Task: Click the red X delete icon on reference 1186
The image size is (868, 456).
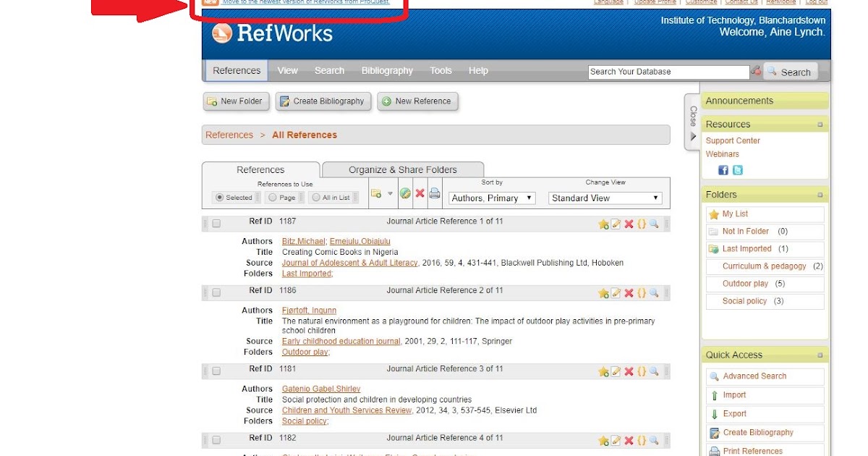Action: pyautogui.click(x=629, y=293)
